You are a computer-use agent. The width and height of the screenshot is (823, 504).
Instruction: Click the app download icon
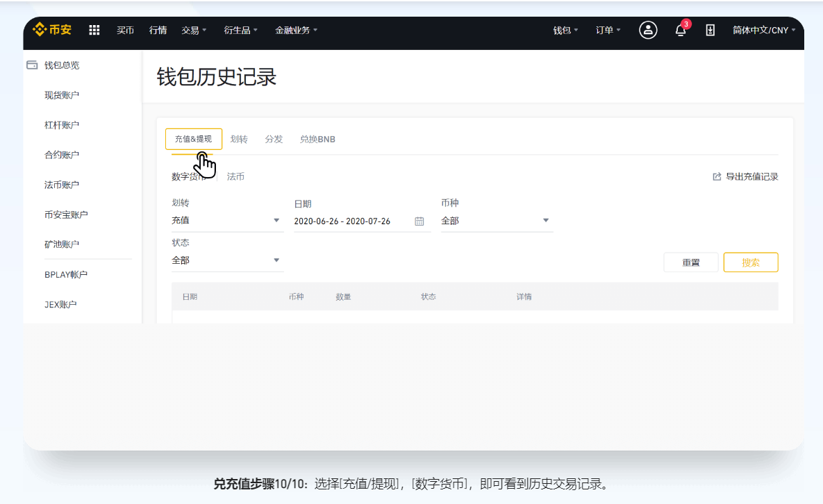710,30
